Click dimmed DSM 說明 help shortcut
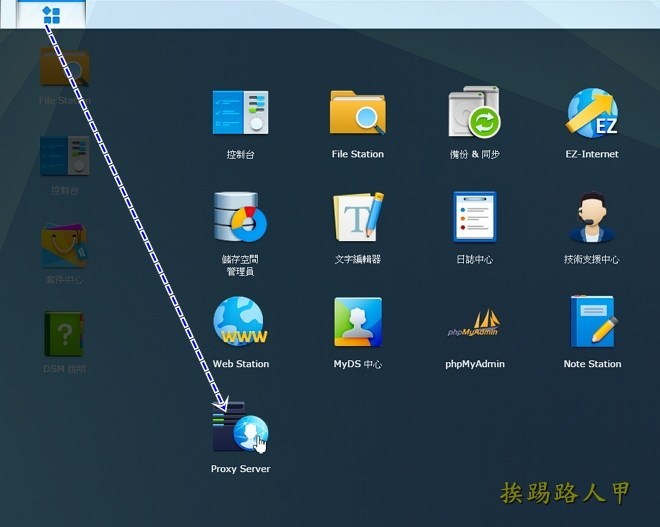The image size is (660, 527). click(x=64, y=334)
